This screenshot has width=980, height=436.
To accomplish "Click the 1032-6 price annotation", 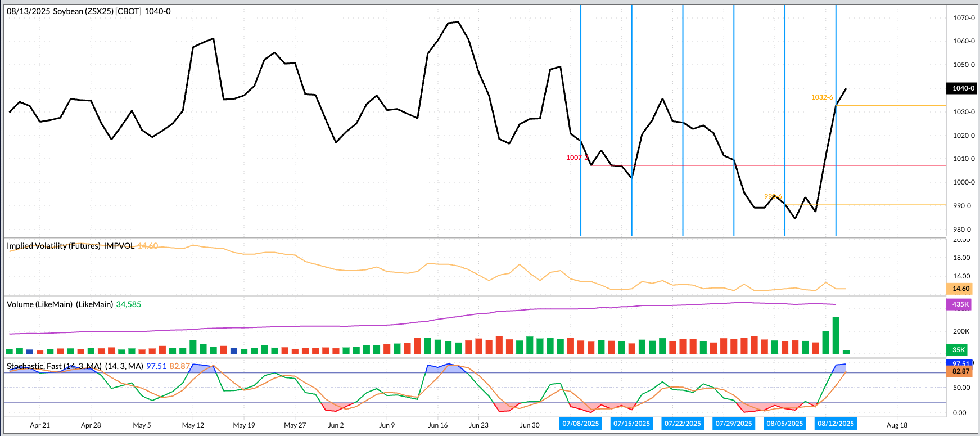I will 821,97.
